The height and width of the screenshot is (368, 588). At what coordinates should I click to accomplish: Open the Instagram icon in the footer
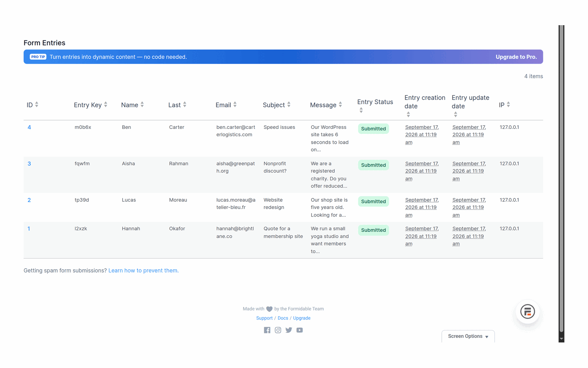[278, 330]
